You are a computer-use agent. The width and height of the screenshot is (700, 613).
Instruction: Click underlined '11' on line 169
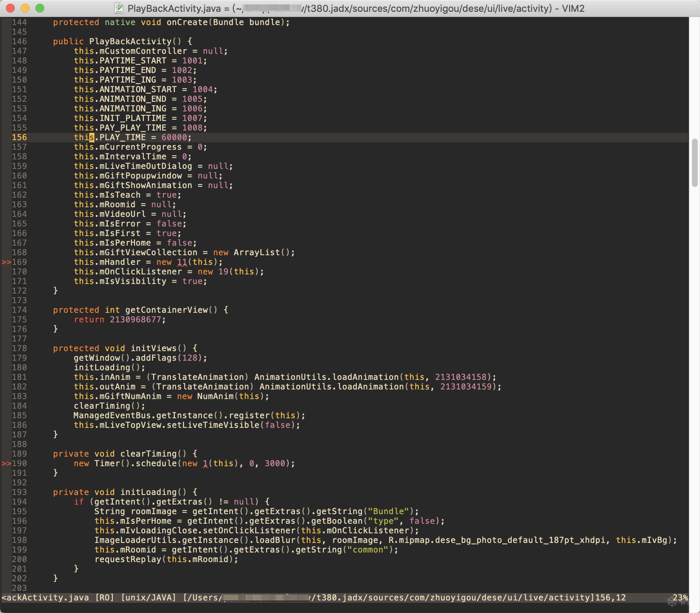(182, 262)
